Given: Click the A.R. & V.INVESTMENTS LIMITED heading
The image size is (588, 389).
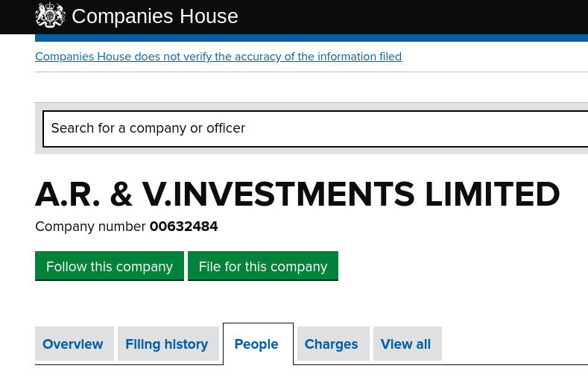Looking at the screenshot, I should (297, 194).
